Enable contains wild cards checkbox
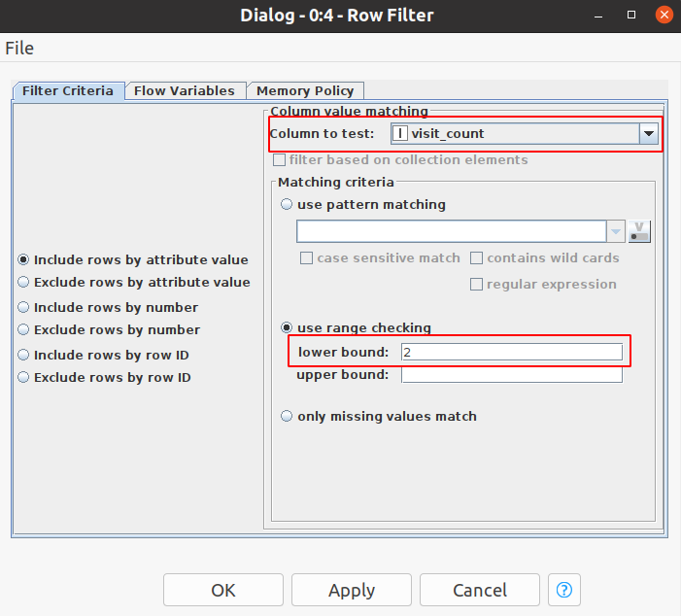Screen dimensions: 681x616 (x=476, y=258)
